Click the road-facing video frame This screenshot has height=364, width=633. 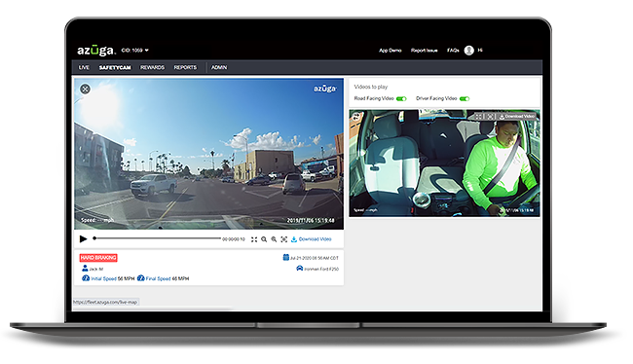pyautogui.click(x=208, y=154)
